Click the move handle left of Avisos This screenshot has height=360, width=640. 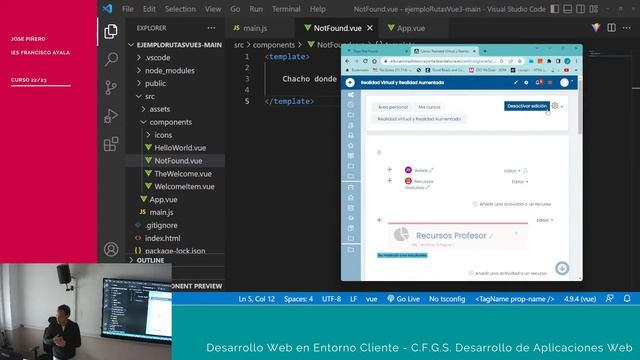[x=389, y=169]
